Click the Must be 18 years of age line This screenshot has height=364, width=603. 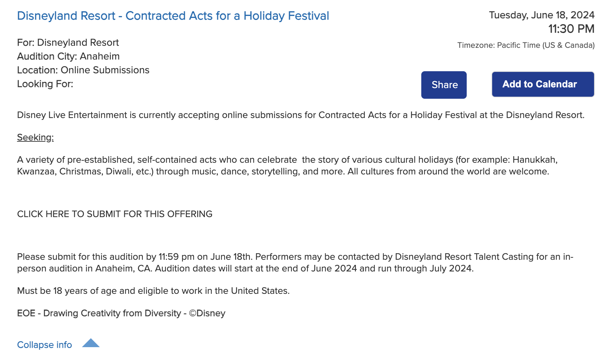click(153, 291)
